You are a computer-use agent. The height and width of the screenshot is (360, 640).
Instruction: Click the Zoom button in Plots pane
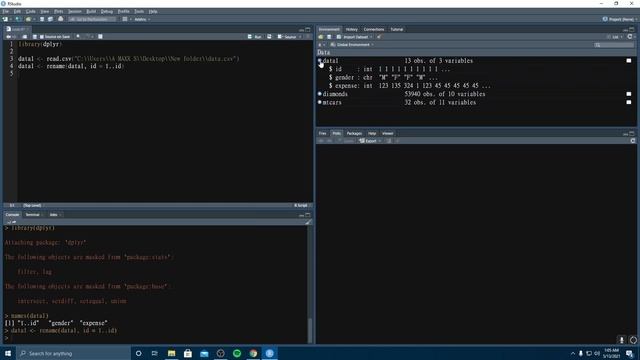click(x=345, y=141)
